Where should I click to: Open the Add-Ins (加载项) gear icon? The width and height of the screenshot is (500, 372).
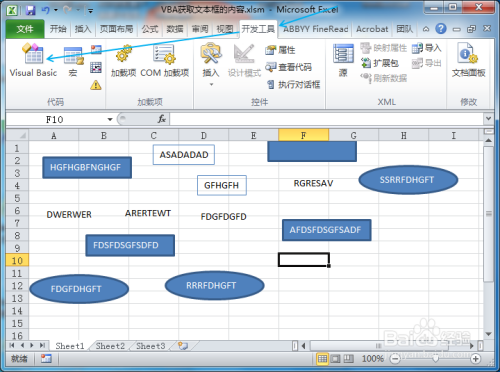point(123,61)
